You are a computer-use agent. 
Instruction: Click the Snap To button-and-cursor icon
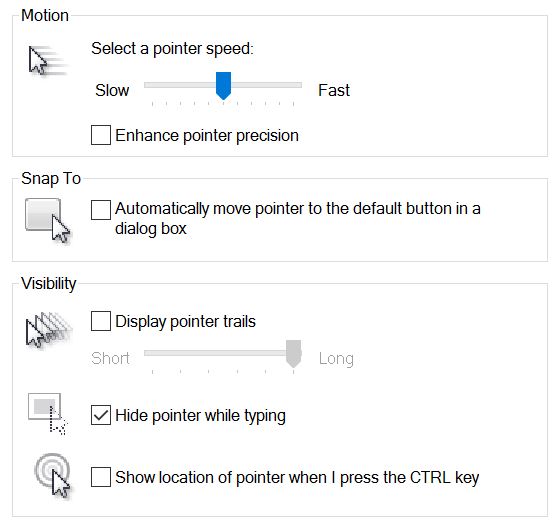pos(48,221)
